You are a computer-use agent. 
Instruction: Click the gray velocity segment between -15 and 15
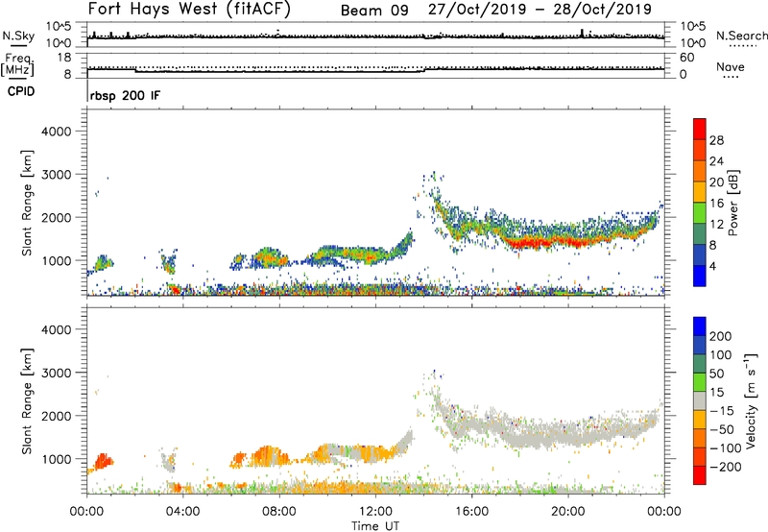(700, 400)
